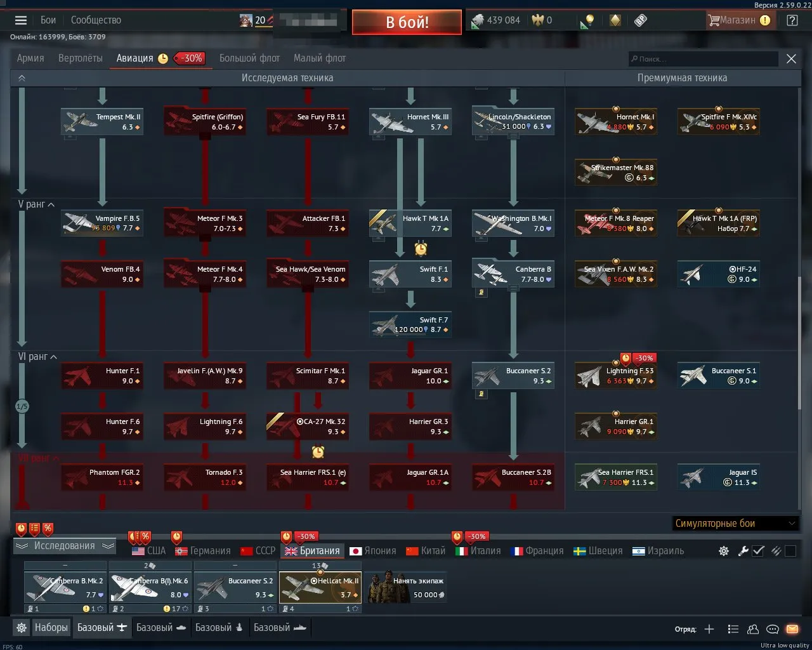Expand the Spitfire (Griffon) vehicle group

[205, 121]
